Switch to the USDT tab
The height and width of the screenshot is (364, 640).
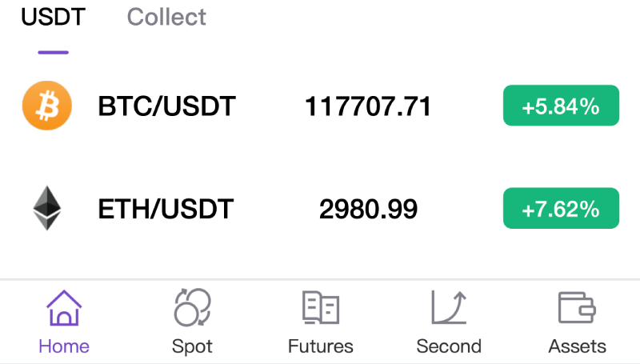click(53, 17)
